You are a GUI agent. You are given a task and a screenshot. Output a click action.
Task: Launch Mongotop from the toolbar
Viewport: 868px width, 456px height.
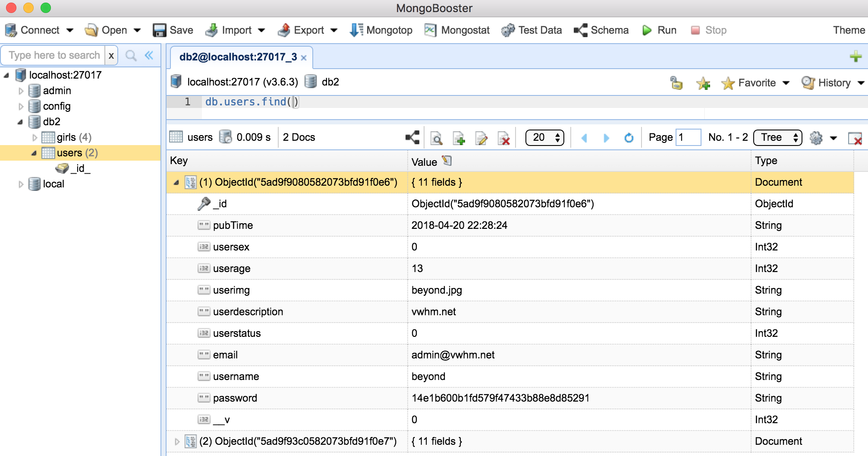pos(381,30)
